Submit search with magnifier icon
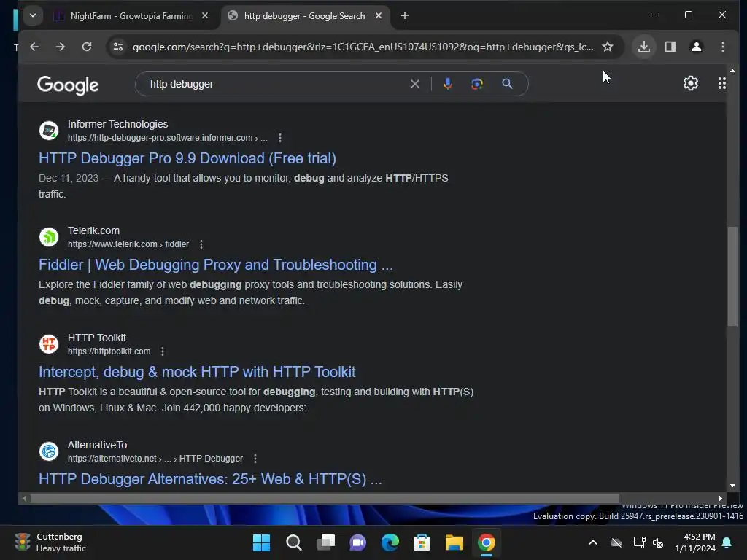Screen dimensions: 747x560 [x=508, y=84]
